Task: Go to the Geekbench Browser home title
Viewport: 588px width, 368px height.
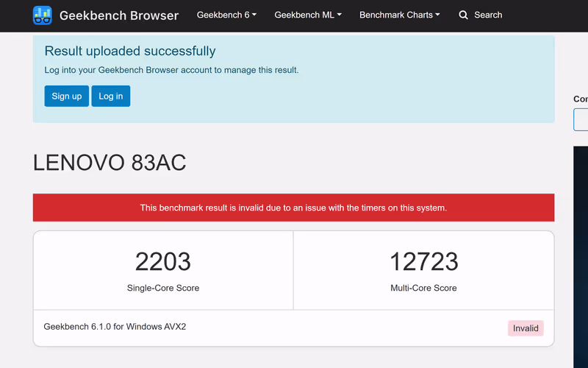Action: (118, 15)
